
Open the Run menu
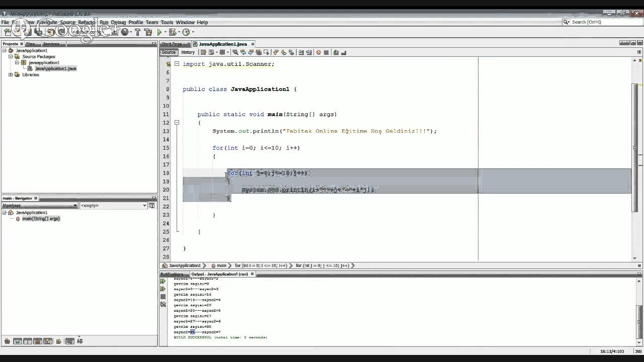(104, 22)
